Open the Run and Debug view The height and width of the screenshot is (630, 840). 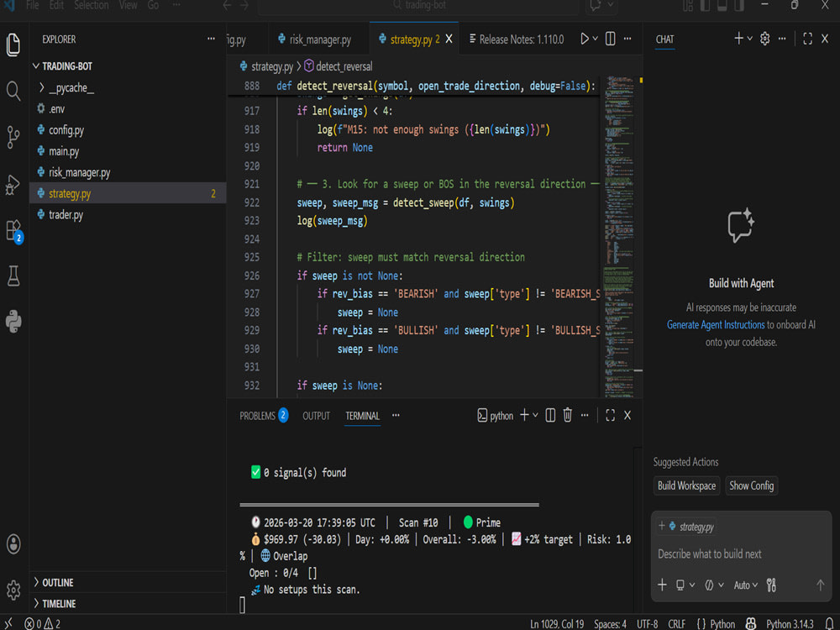(13, 184)
